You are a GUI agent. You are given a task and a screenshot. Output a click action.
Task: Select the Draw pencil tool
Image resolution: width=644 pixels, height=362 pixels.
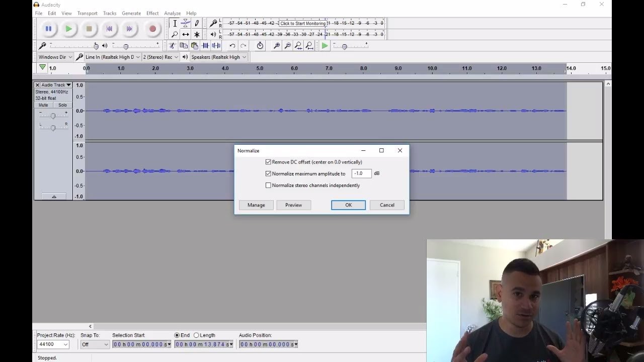point(197,23)
